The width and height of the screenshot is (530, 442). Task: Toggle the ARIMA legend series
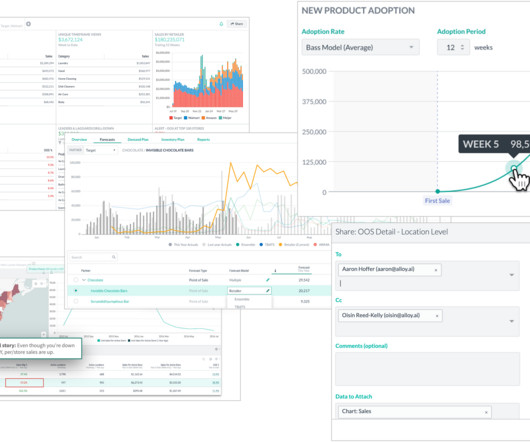(321, 245)
